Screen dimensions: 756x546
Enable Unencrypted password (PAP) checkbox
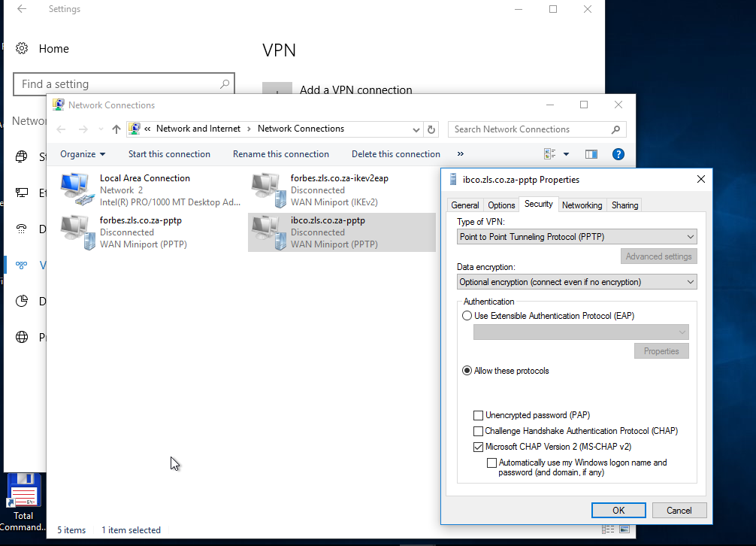coord(479,415)
